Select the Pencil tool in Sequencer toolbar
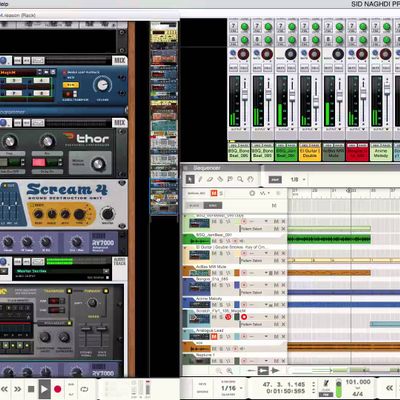Screen dimensions: 400x400 [x=200, y=179]
